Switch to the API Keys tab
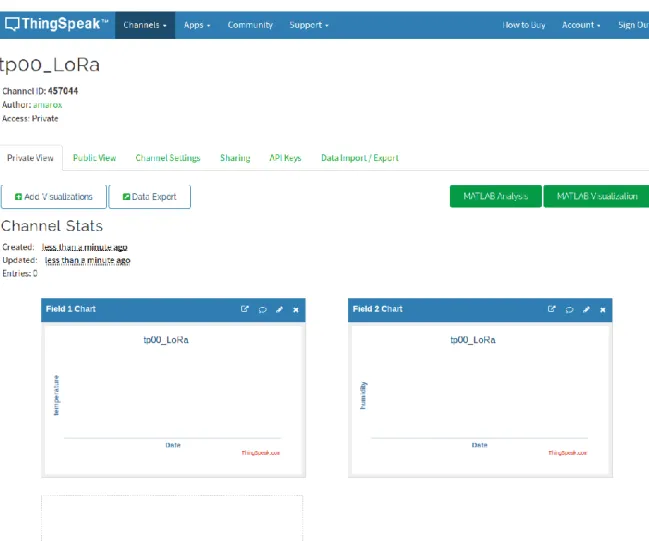Viewport: 649px width, 541px height. point(285,158)
